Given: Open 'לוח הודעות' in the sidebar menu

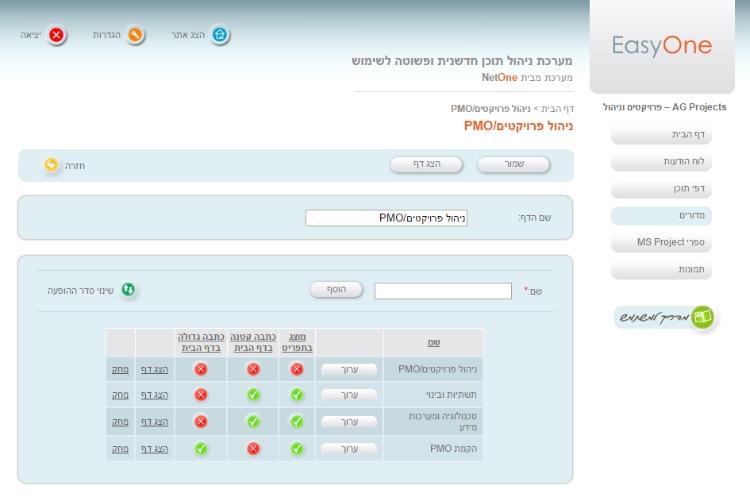Looking at the screenshot, I should [x=662, y=161].
